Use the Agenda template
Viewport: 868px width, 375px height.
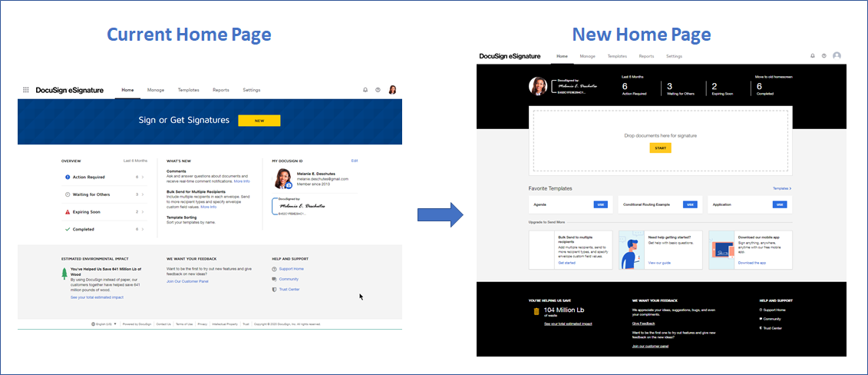pyautogui.click(x=601, y=204)
